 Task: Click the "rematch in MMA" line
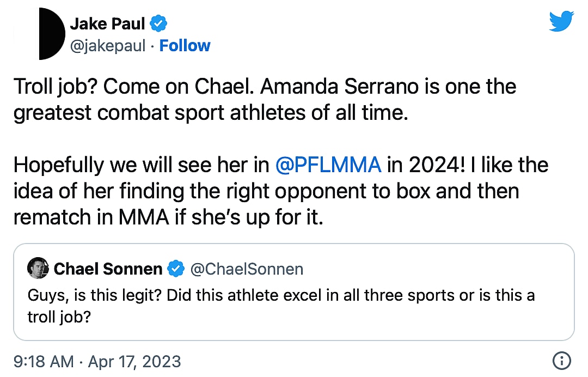point(93,217)
